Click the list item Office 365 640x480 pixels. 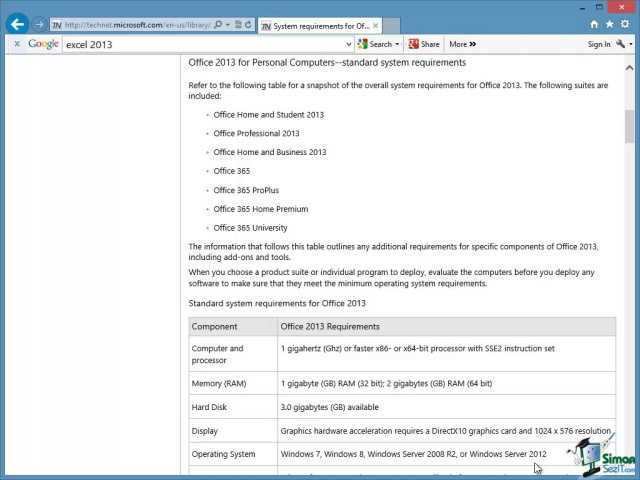231,171
